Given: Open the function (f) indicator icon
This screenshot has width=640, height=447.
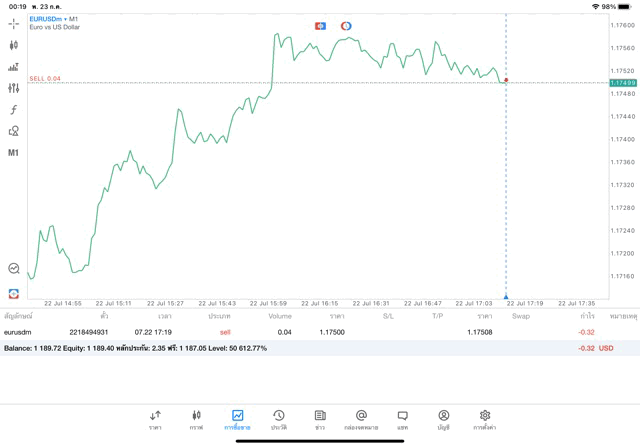Looking at the screenshot, I should coord(13,110).
